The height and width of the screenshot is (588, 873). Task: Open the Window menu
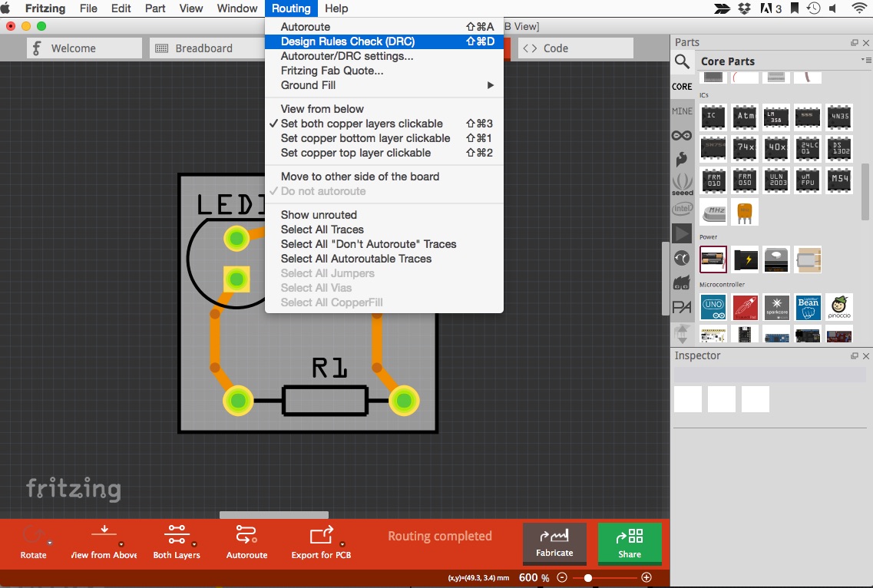click(x=237, y=8)
